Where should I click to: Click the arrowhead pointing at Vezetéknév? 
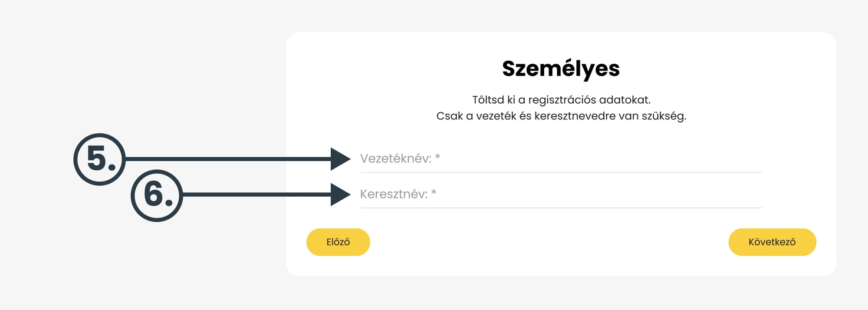339,159
